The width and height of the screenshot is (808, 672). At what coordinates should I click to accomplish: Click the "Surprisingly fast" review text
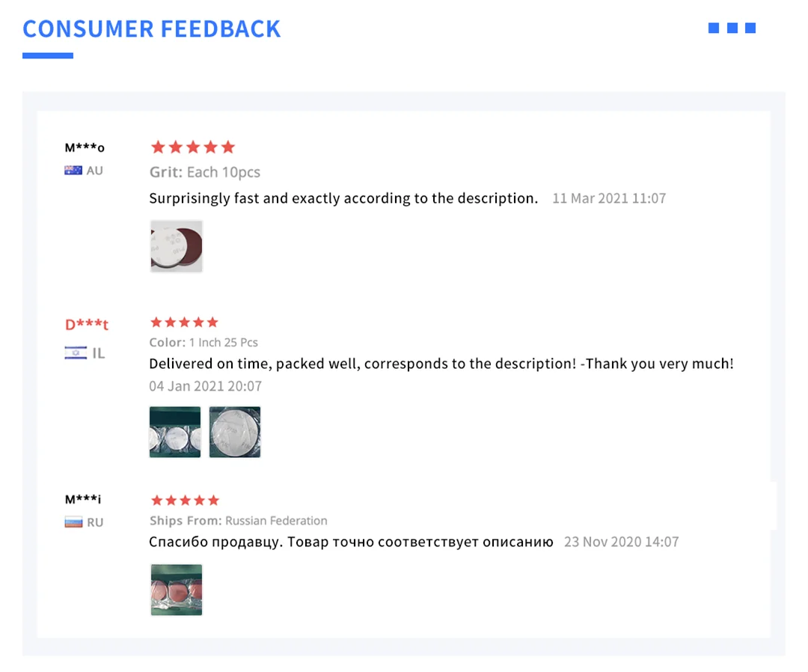(343, 198)
